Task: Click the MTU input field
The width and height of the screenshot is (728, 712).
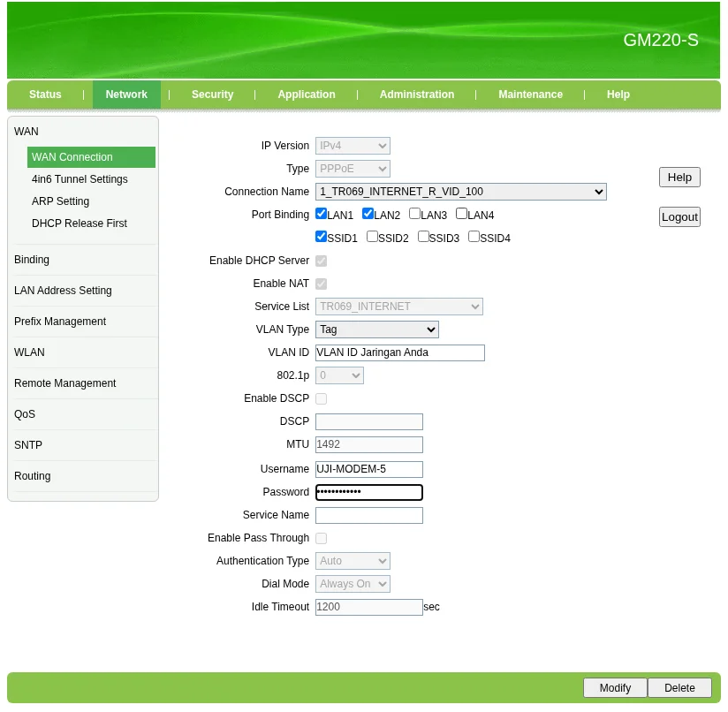Action: [368, 444]
